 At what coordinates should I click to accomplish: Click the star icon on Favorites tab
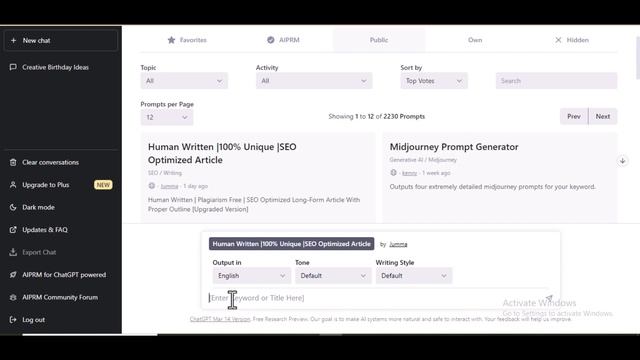(x=171, y=40)
